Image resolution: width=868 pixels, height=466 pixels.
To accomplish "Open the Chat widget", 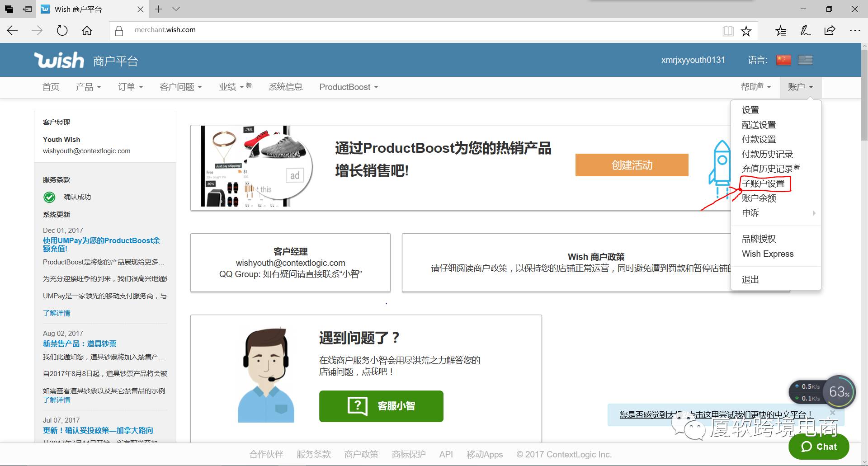I will click(819, 447).
